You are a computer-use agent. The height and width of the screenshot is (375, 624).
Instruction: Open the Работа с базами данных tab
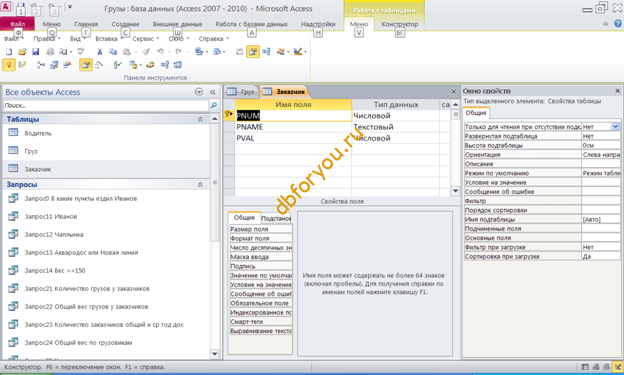(x=252, y=24)
